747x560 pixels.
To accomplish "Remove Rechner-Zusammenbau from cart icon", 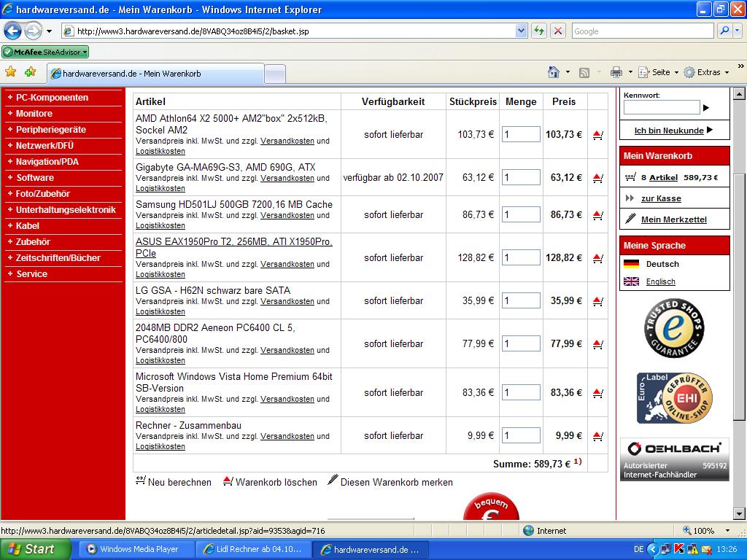I will [598, 436].
